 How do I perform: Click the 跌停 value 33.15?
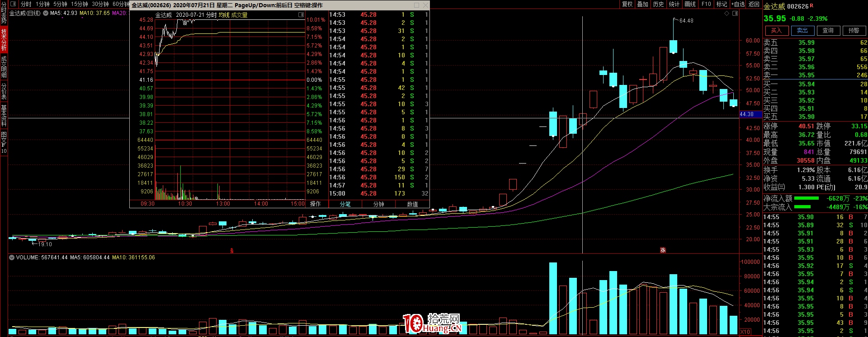pyautogui.click(x=859, y=126)
